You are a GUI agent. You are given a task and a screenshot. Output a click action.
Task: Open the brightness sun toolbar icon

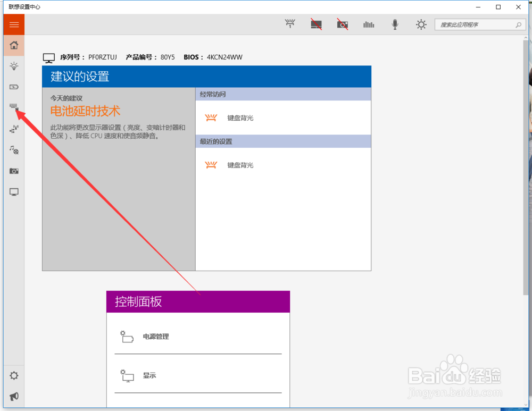421,24
